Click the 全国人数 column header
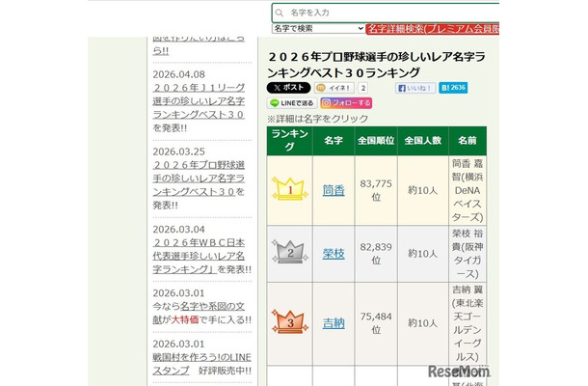The width and height of the screenshot is (588, 386). pos(423,141)
